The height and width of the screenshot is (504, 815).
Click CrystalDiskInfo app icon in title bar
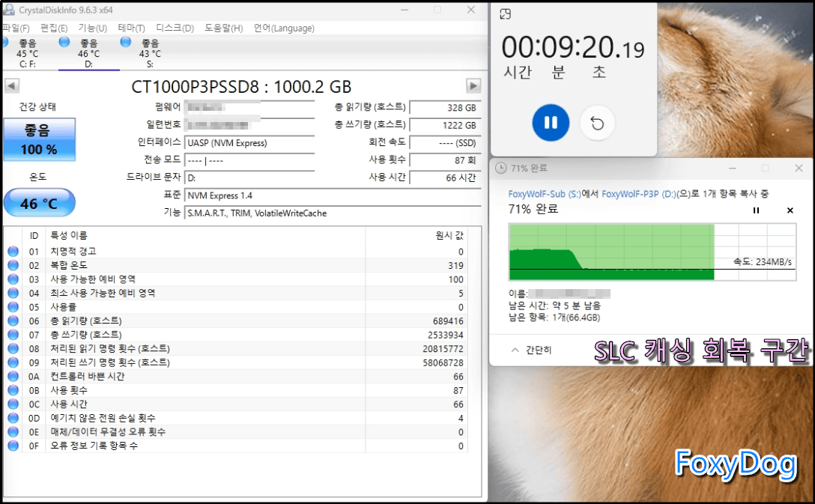pos(8,10)
